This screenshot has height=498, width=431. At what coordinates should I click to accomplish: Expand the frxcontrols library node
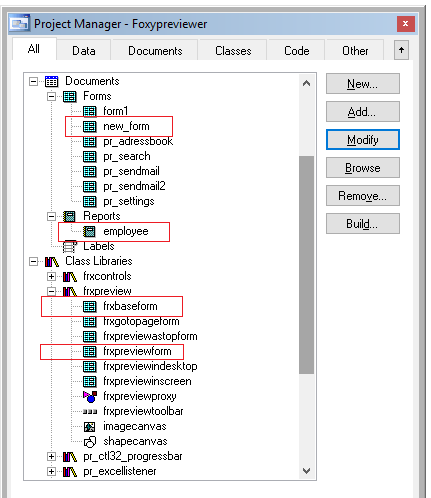pyautogui.click(x=51, y=276)
